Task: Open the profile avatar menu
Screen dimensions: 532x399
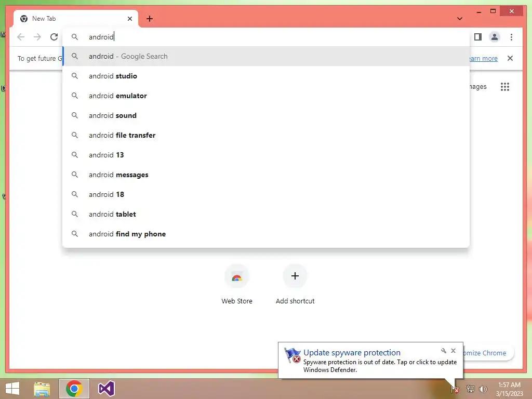Action: [495, 37]
